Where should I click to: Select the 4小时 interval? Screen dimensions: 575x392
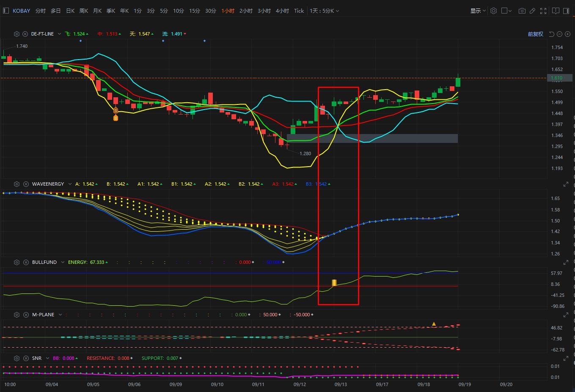coord(282,11)
